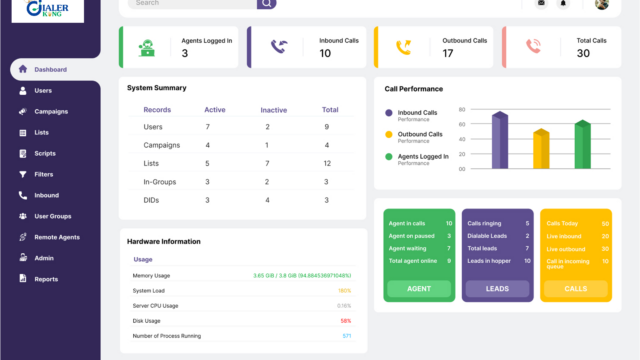Click inside the Search input field
This screenshot has height=360, width=640.
point(192,4)
